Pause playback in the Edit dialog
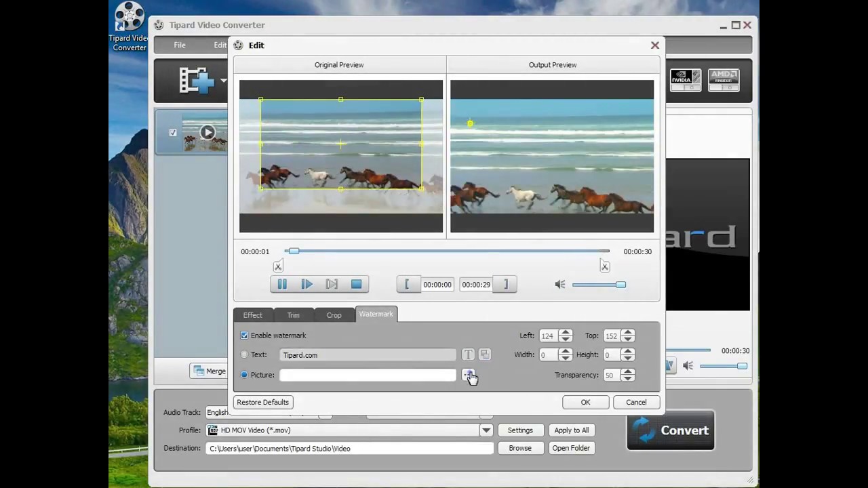 (x=282, y=285)
